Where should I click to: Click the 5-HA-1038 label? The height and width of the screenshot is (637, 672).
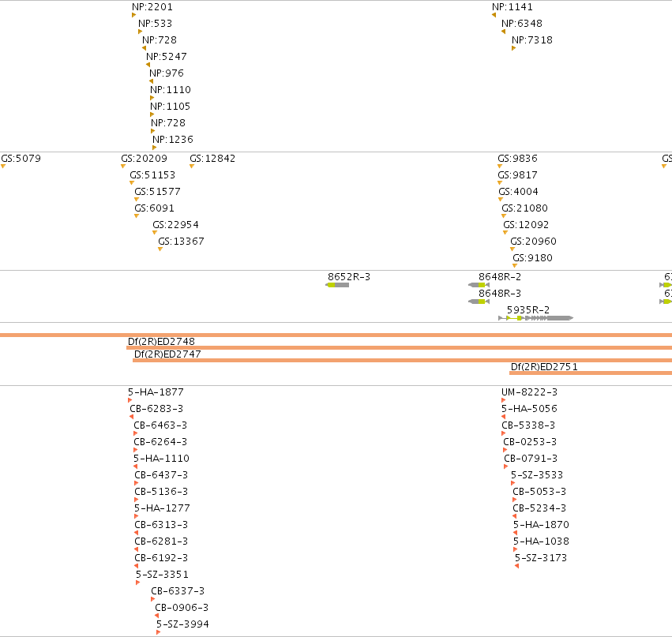pyautogui.click(x=541, y=541)
